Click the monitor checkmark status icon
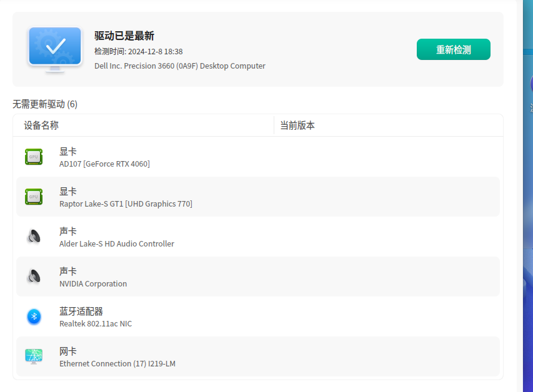Image resolution: width=533 pixels, height=392 pixels. (x=55, y=49)
